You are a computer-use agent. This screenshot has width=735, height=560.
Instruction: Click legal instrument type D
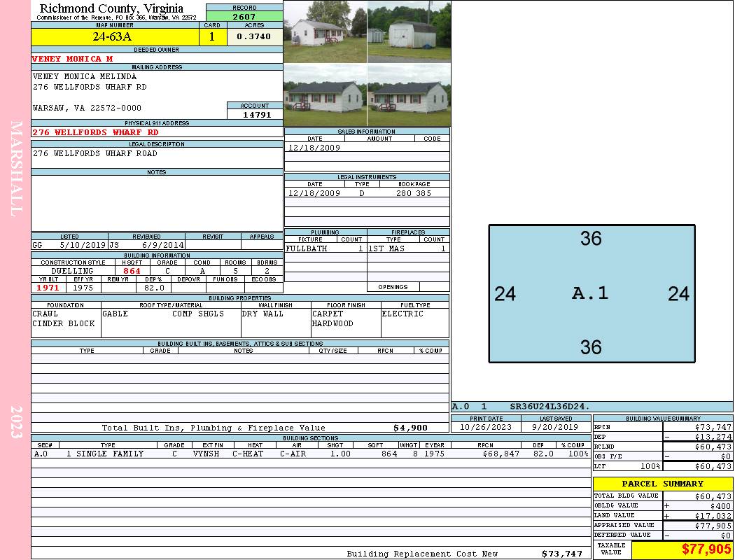(x=361, y=193)
